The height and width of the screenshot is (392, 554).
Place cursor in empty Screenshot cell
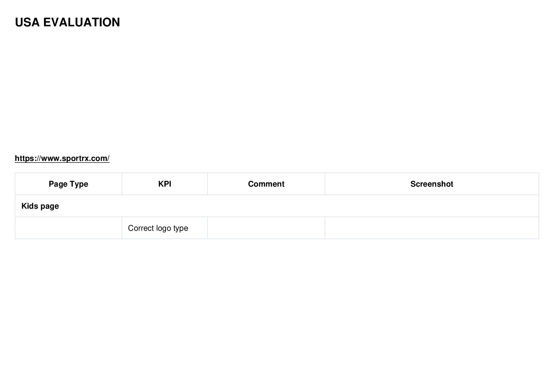[x=432, y=228]
